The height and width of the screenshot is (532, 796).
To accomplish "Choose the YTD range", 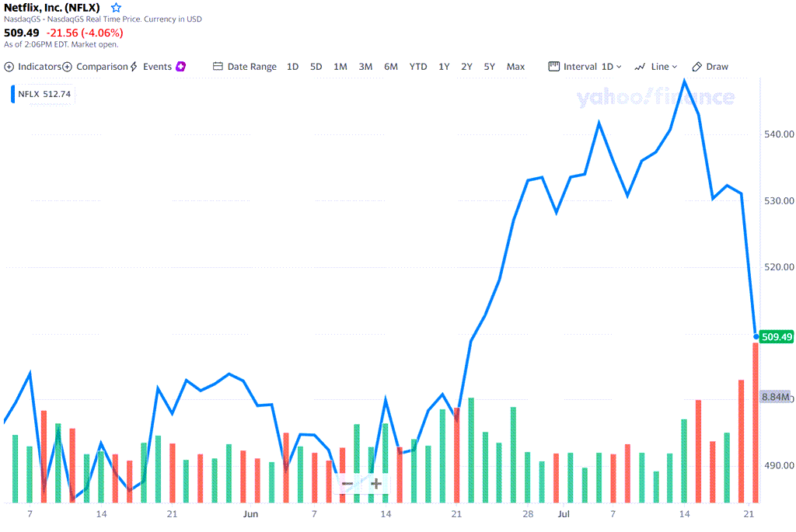I will [x=418, y=67].
